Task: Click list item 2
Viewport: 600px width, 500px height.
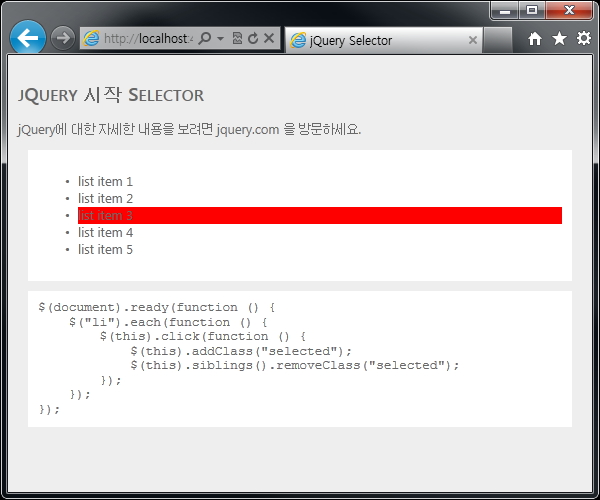Action: point(105,199)
